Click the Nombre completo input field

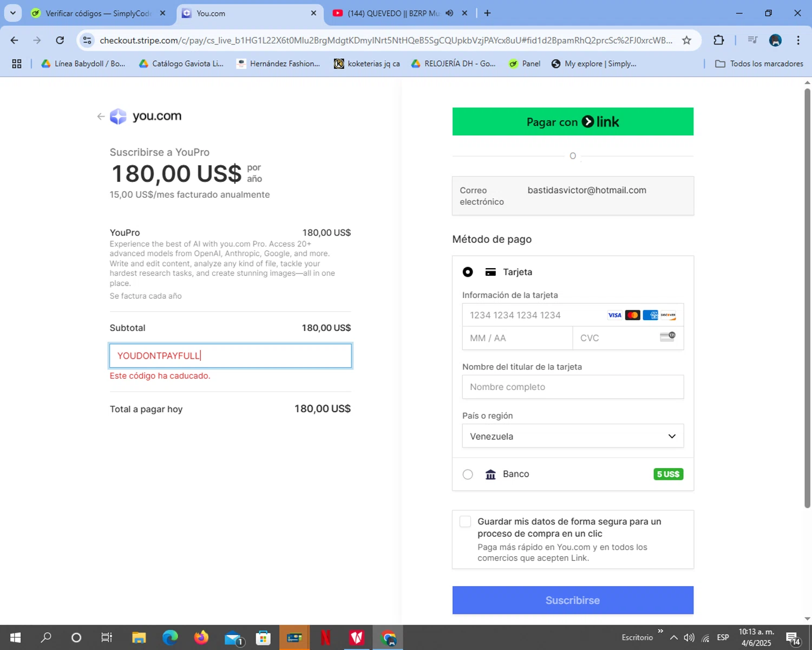tap(573, 387)
